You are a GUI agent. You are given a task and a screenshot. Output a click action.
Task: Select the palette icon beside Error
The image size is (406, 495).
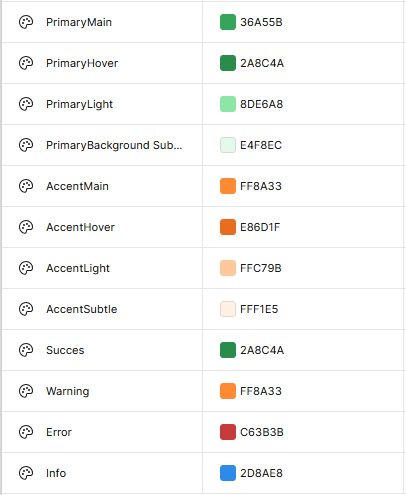click(x=26, y=432)
